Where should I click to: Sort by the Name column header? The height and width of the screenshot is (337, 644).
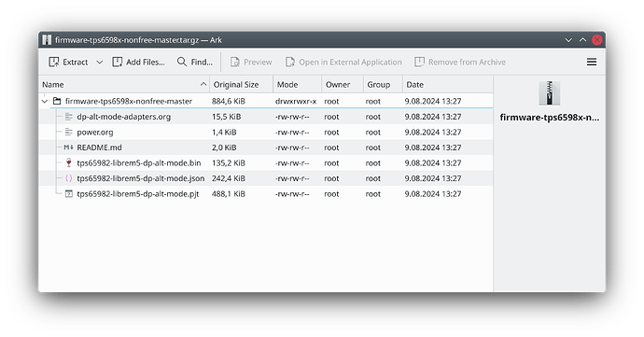[x=124, y=85]
